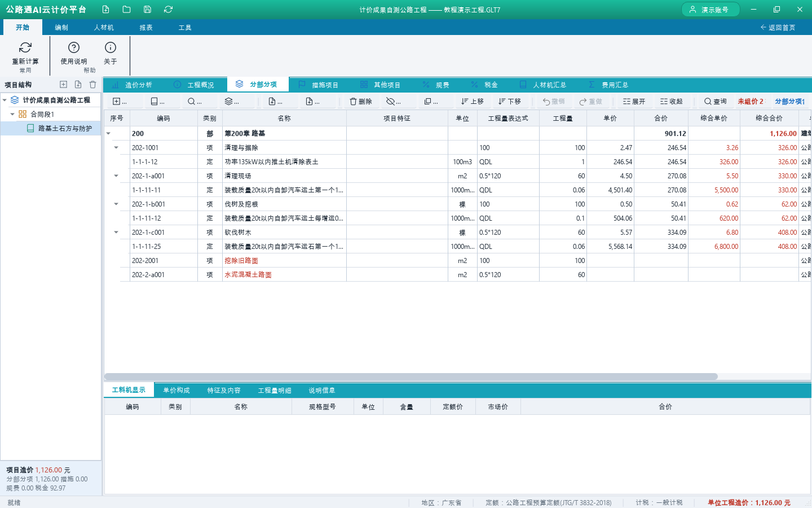The height and width of the screenshot is (508, 812).
Task: Open the 费用汇总 tab
Action: pyautogui.click(x=608, y=85)
